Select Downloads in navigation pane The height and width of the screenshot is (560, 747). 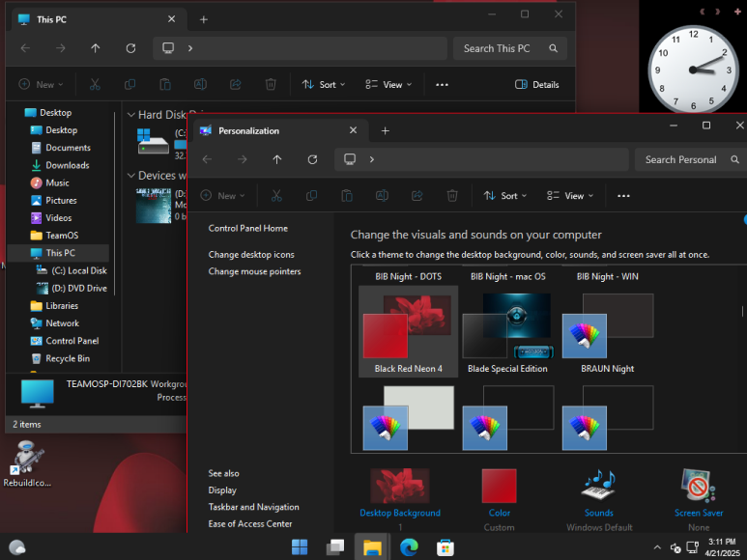point(68,165)
